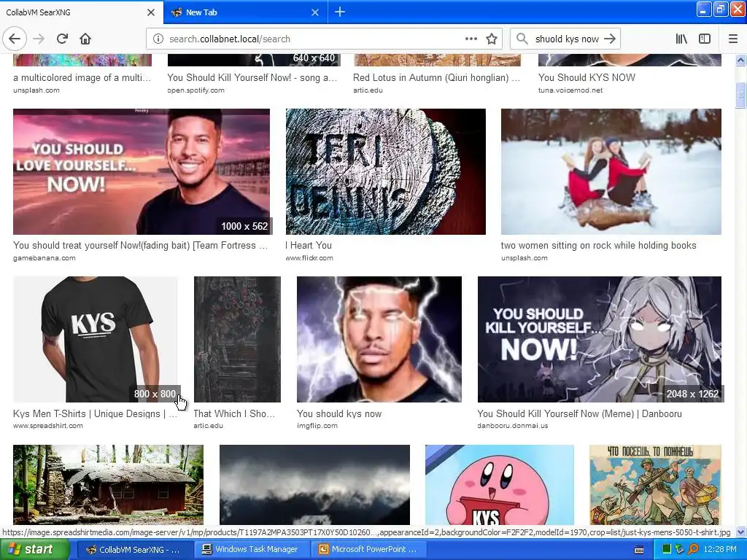Viewport: 747px width, 560px height.
Task: Switch to Microsoft PowerPoint taskbar button
Action: [x=370, y=550]
